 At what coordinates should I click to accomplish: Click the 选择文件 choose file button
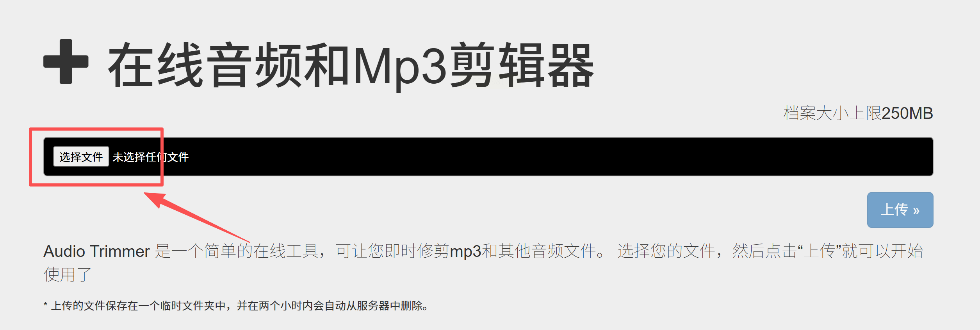pyautogui.click(x=81, y=156)
